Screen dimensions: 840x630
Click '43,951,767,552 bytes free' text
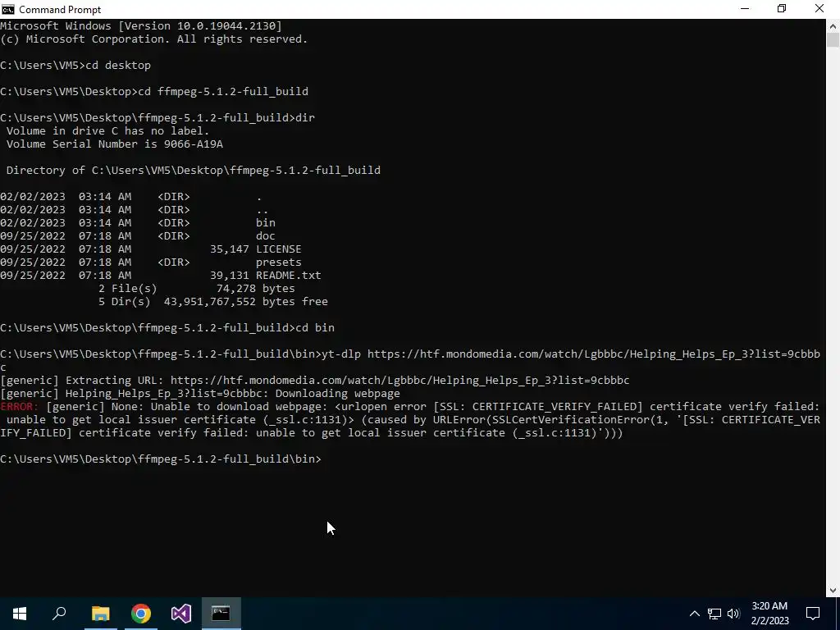pyautogui.click(x=246, y=302)
